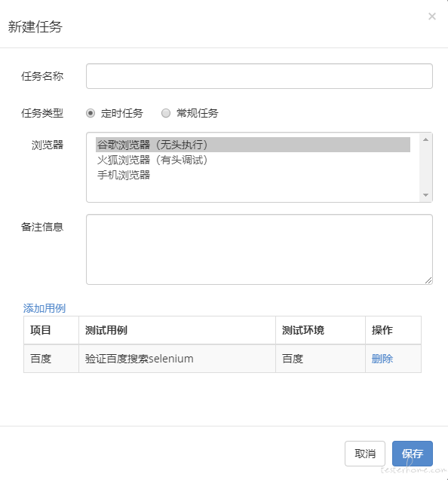Focus the 备注信息 text area
The width and height of the screenshot is (448, 480).
point(259,249)
